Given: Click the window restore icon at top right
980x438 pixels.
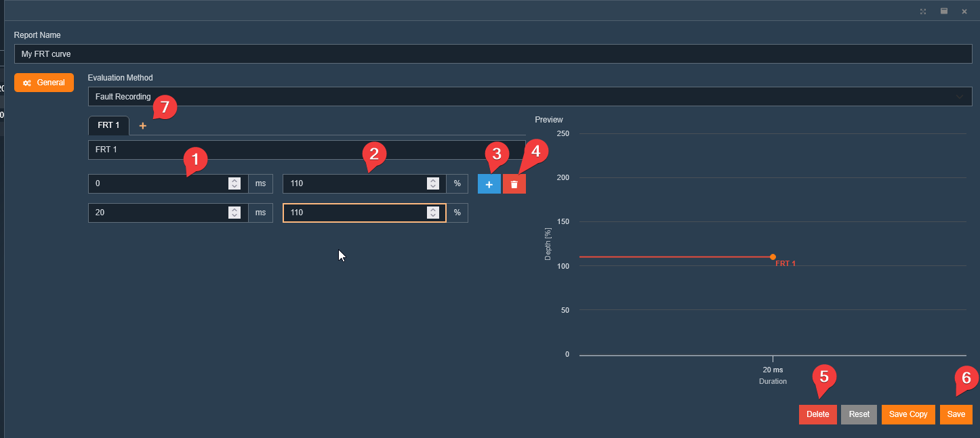Looking at the screenshot, I should click(943, 11).
